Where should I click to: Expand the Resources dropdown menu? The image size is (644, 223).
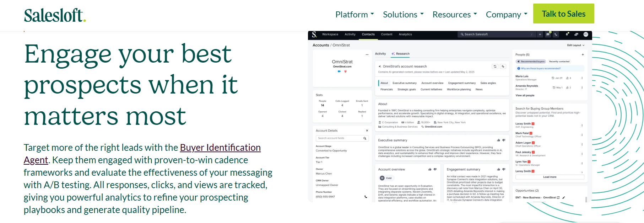pos(455,15)
